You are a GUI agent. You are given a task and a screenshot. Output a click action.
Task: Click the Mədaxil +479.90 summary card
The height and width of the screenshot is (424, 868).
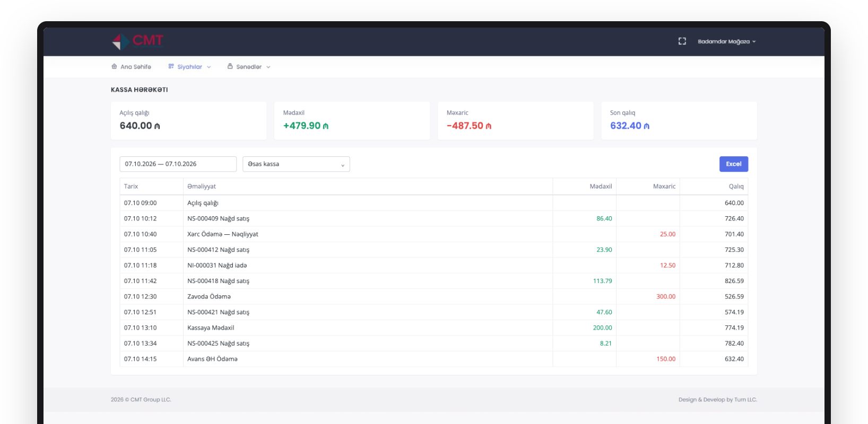352,121
